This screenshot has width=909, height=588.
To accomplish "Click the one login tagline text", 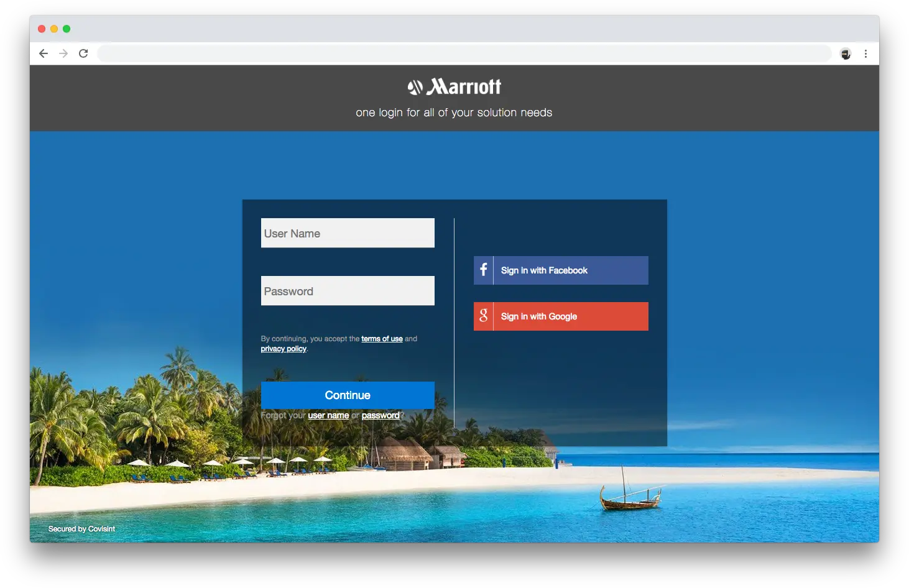I will click(453, 113).
